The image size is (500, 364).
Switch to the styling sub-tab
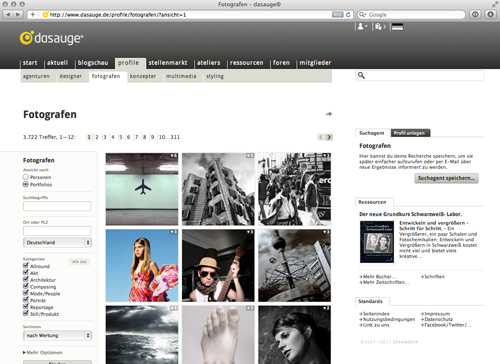point(215,76)
